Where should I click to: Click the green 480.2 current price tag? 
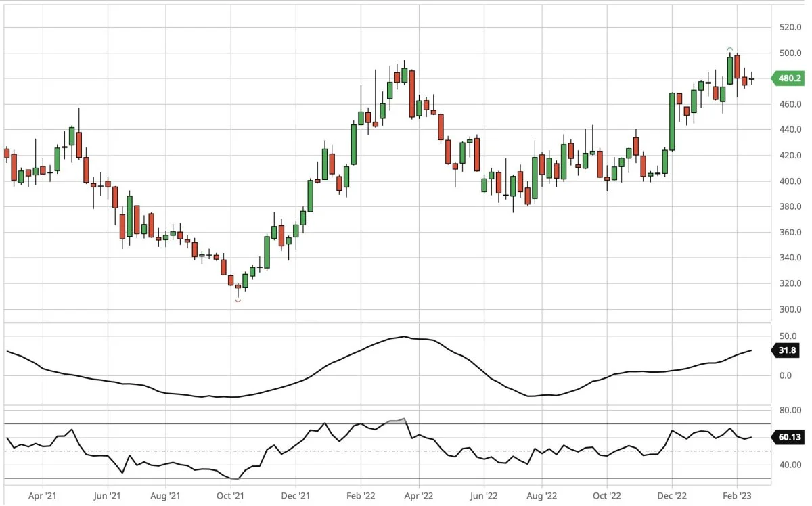click(788, 78)
